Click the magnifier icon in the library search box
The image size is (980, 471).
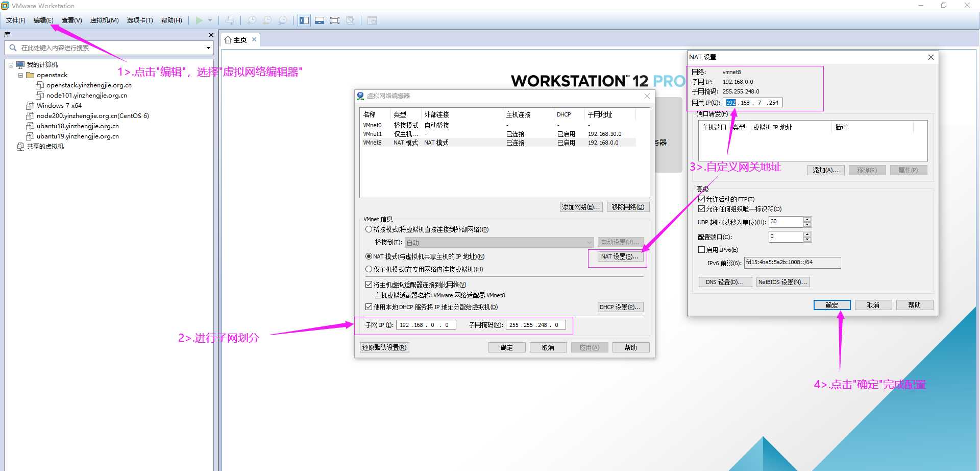point(13,48)
